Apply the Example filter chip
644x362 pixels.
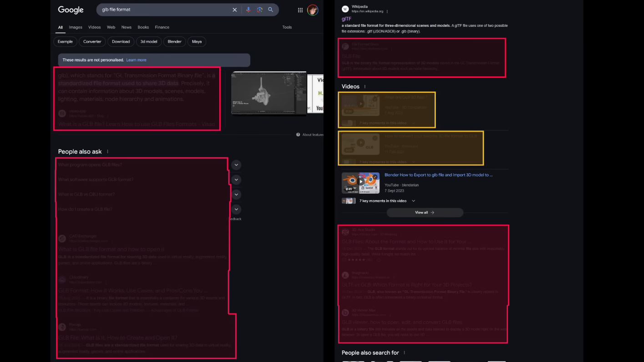coord(65,41)
